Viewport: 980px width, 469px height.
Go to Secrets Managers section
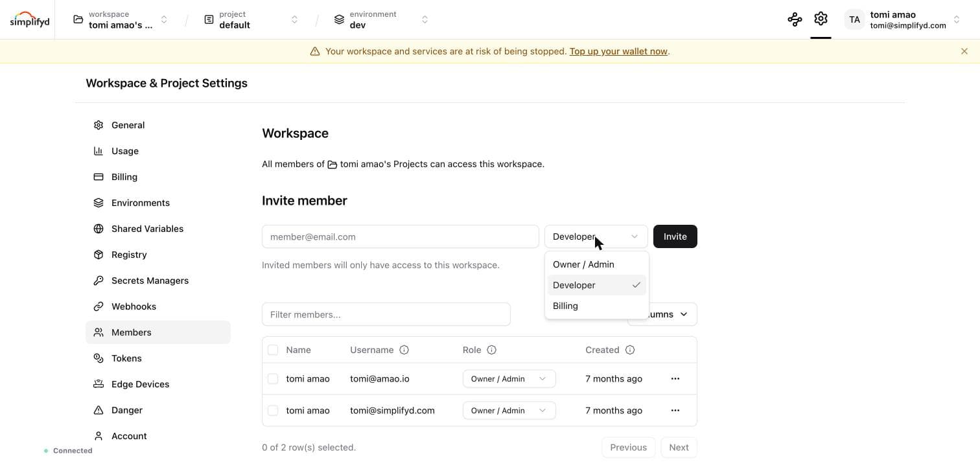tap(158, 280)
